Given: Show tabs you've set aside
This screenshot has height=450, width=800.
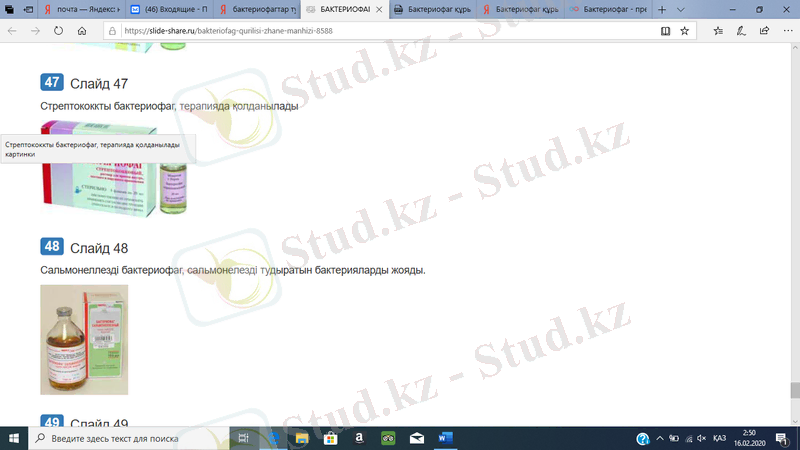Looking at the screenshot, I should 9,10.
